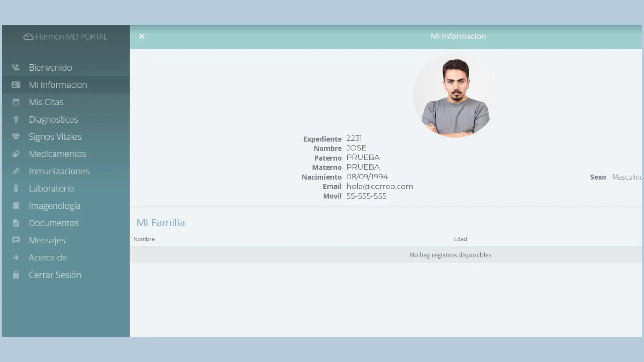The image size is (644, 362).
Task: Click the Documentos file icon
Action: tap(16, 223)
